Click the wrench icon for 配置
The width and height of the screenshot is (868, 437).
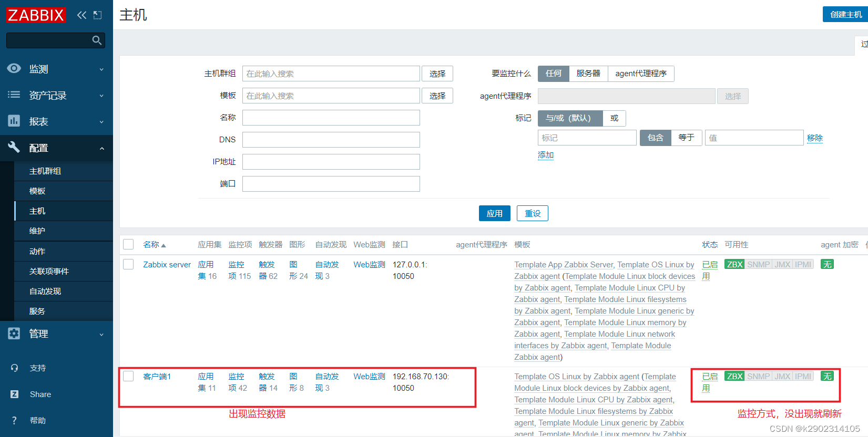(14, 147)
